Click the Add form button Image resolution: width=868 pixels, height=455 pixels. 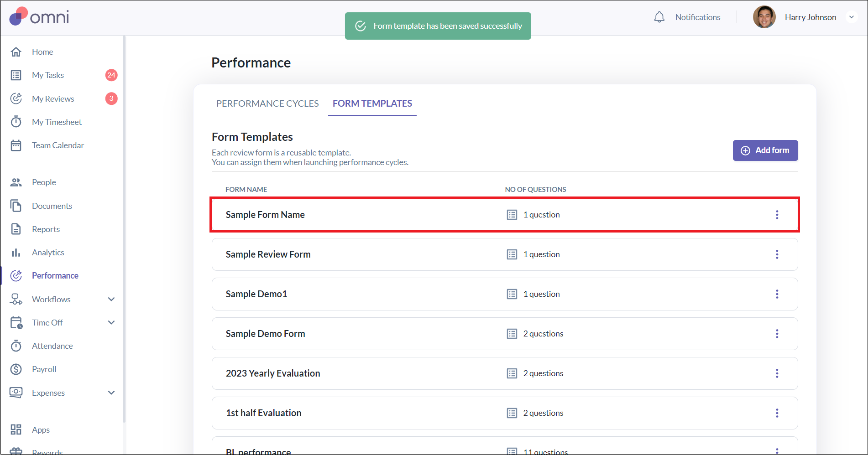[x=765, y=150]
